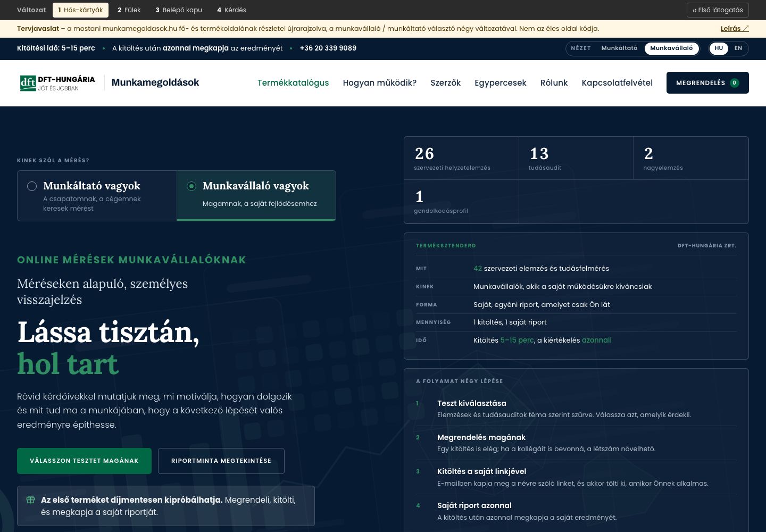This screenshot has height=532, width=766.
Task: Set language to HU
Action: pyautogui.click(x=719, y=48)
